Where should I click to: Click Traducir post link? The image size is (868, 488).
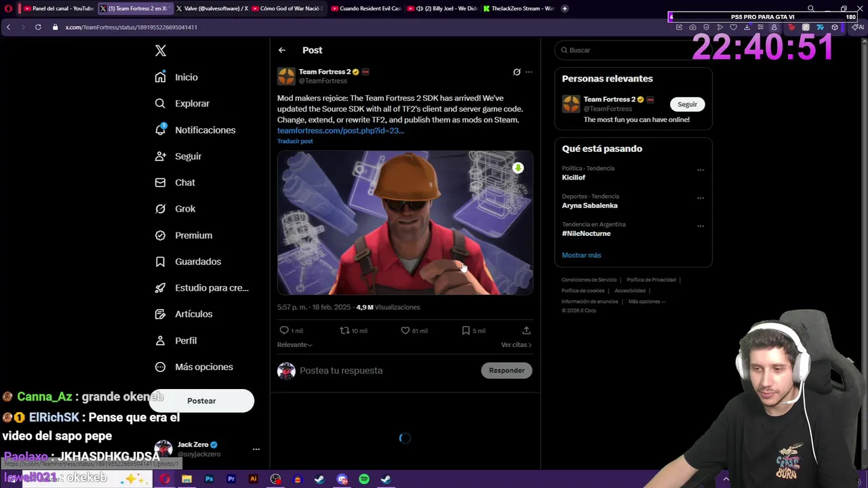[x=295, y=142]
